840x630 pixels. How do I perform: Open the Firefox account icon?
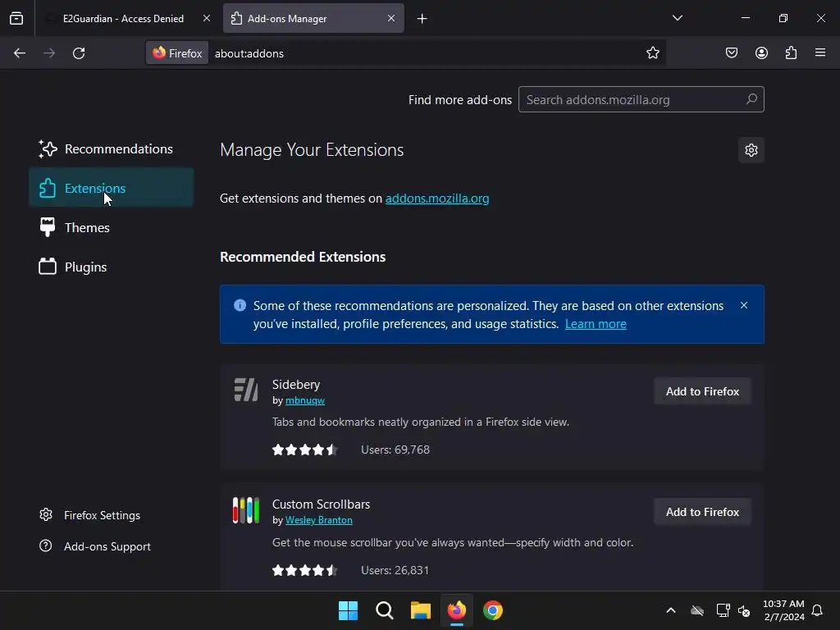pos(761,52)
